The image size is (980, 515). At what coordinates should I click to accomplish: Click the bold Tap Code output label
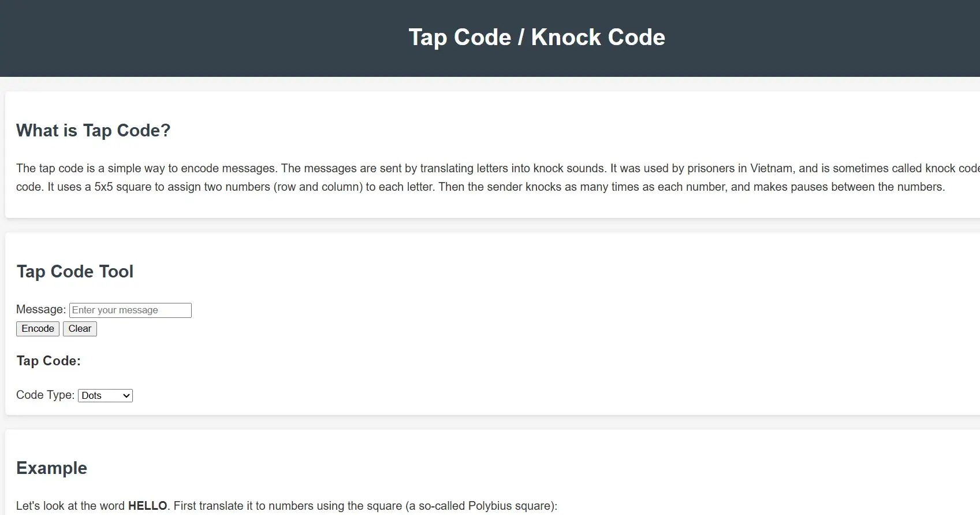pos(48,360)
